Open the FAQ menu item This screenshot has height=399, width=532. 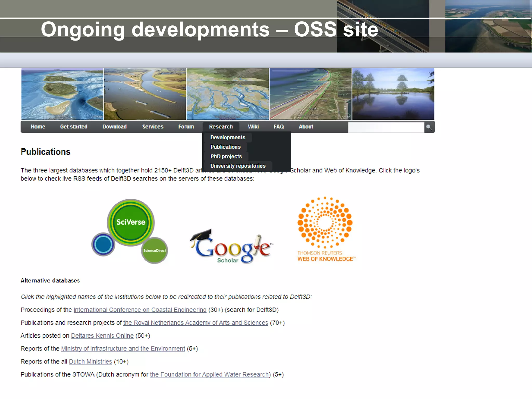(279, 127)
